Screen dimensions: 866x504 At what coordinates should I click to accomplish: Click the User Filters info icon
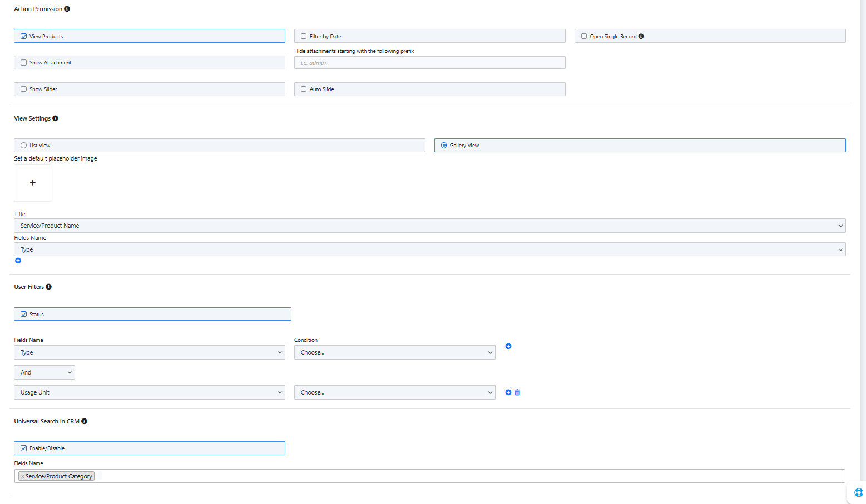48,287
